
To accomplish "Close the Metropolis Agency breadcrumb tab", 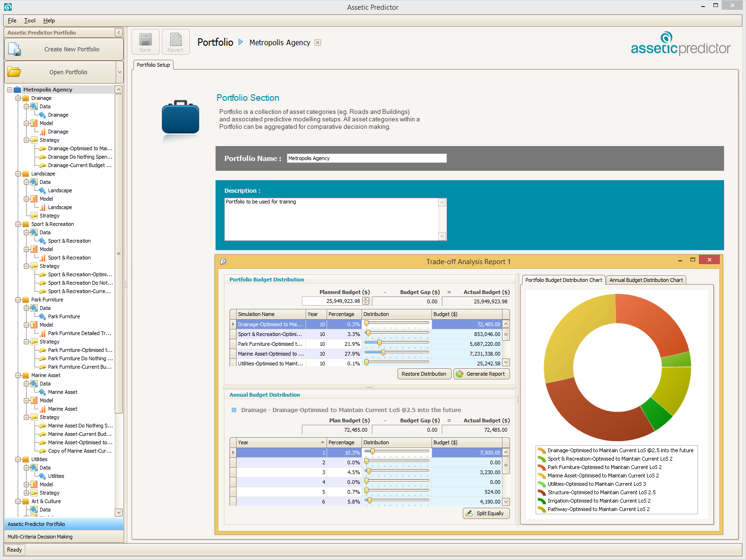I will (318, 42).
